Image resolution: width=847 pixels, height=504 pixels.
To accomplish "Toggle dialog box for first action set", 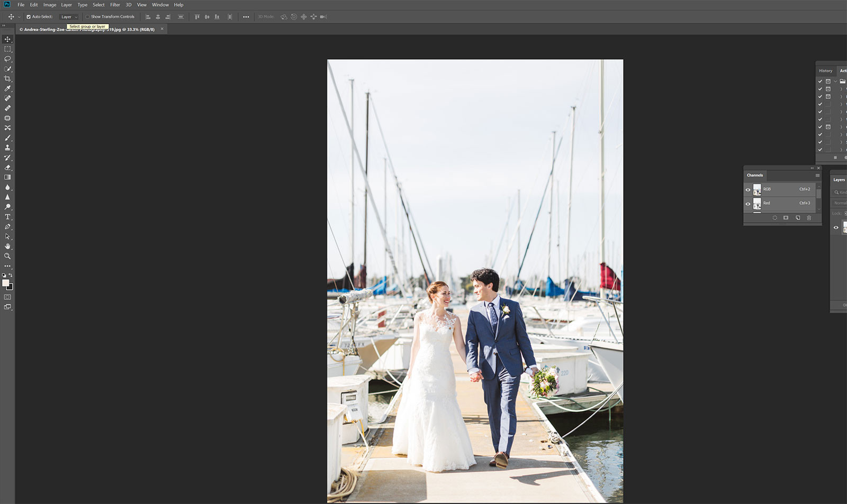I will (x=828, y=81).
